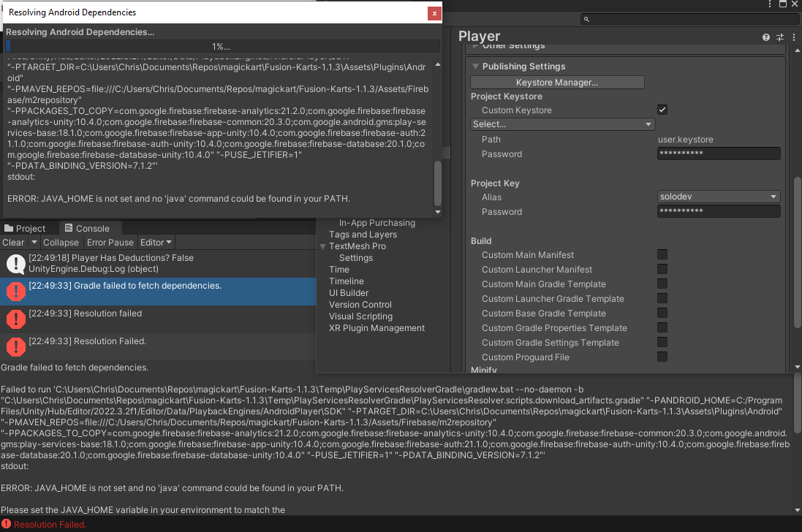Viewport: 802px width, 532px height.
Task: Enable Custom Launcher Manifest
Action: point(662,269)
